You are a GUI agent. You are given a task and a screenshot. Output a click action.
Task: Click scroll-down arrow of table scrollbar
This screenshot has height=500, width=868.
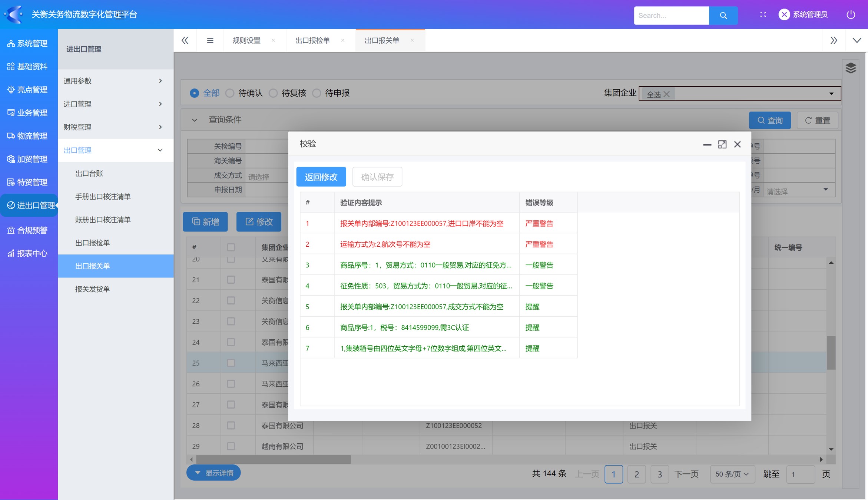coord(831,450)
